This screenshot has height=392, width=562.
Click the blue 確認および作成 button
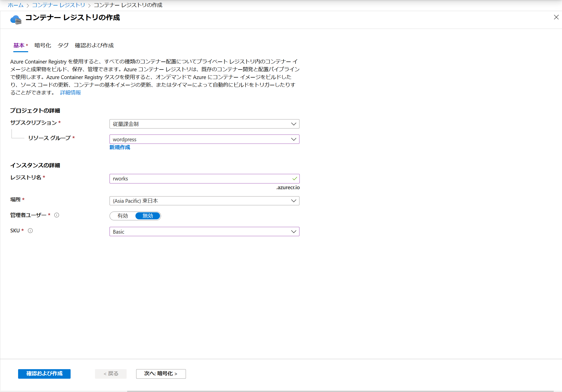44,374
